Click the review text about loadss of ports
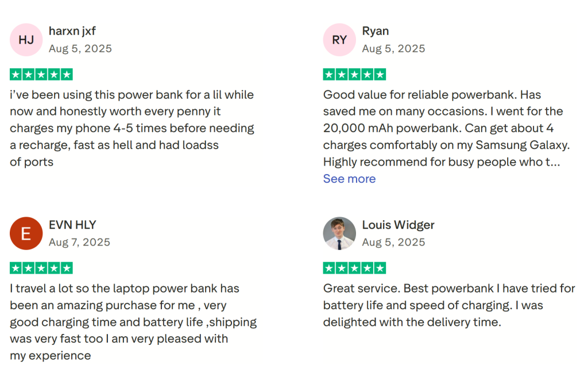Image resolution: width=588 pixels, height=388 pixels. pyautogui.click(x=131, y=128)
